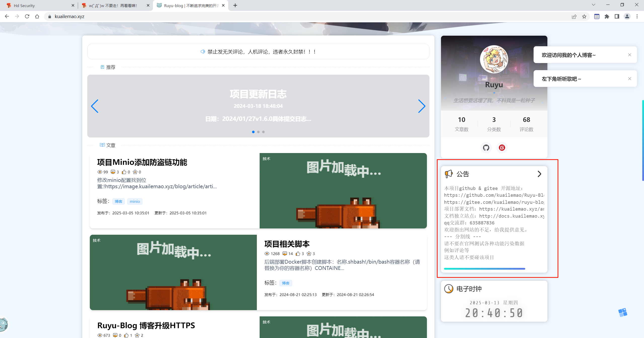Open the Minio article cover image
The height and width of the screenshot is (338, 644).
343,191
